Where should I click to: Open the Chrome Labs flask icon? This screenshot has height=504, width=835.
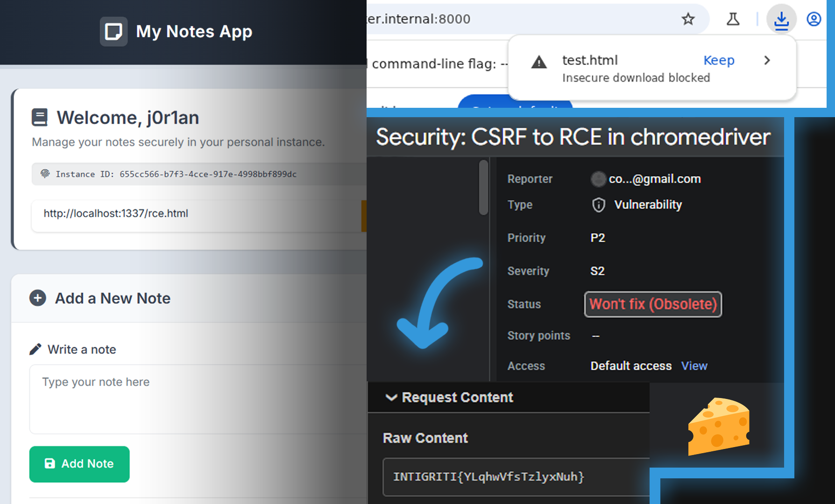pos(733,19)
